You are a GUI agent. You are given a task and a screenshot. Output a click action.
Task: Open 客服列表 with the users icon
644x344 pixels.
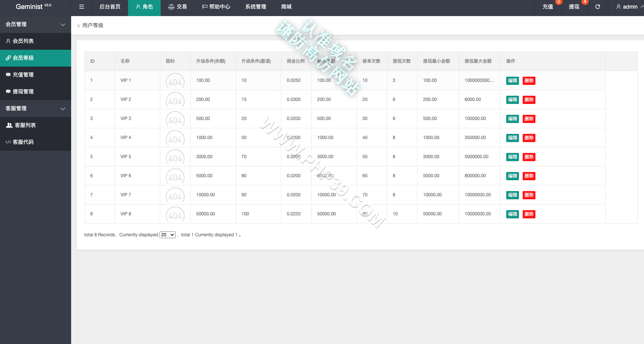pos(36,125)
